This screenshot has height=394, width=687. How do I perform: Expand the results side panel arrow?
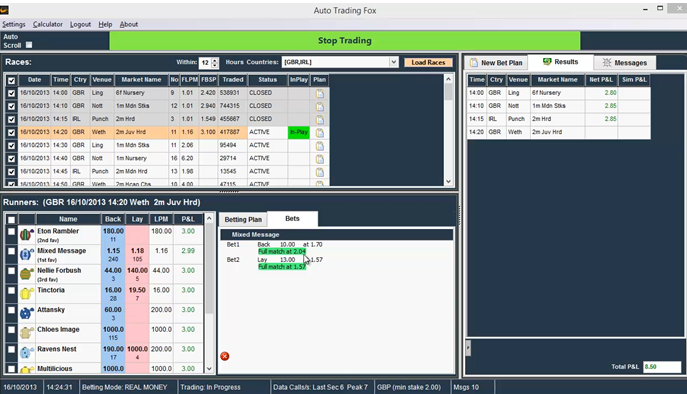pyautogui.click(x=468, y=348)
